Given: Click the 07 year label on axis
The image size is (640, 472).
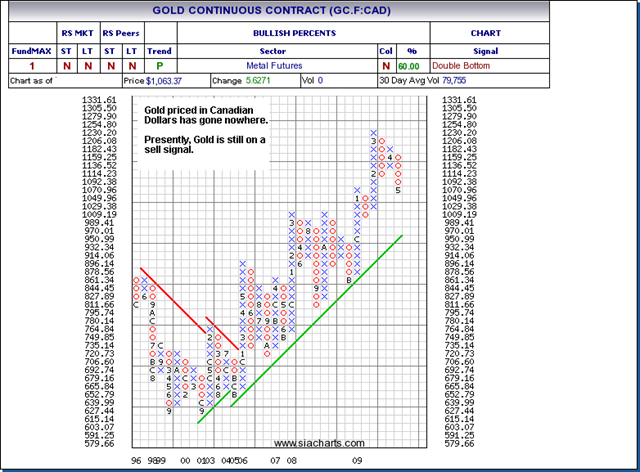Looking at the screenshot, I should click(x=275, y=461).
